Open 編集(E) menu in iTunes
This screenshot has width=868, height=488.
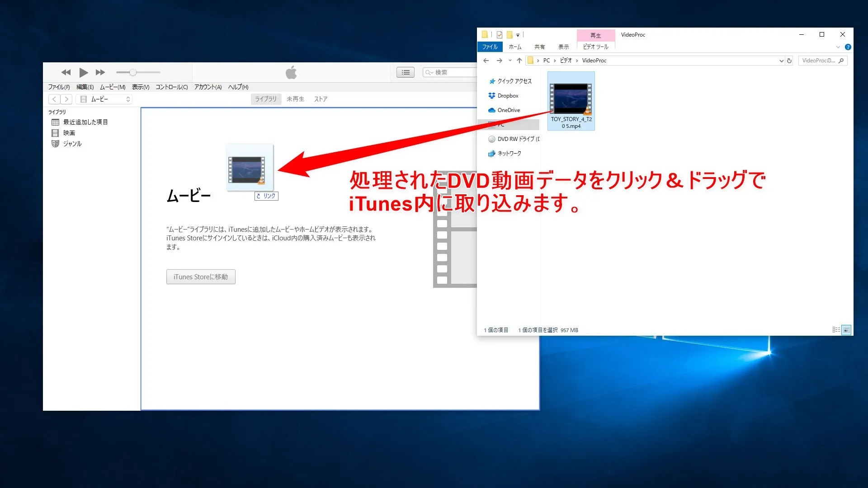point(85,87)
